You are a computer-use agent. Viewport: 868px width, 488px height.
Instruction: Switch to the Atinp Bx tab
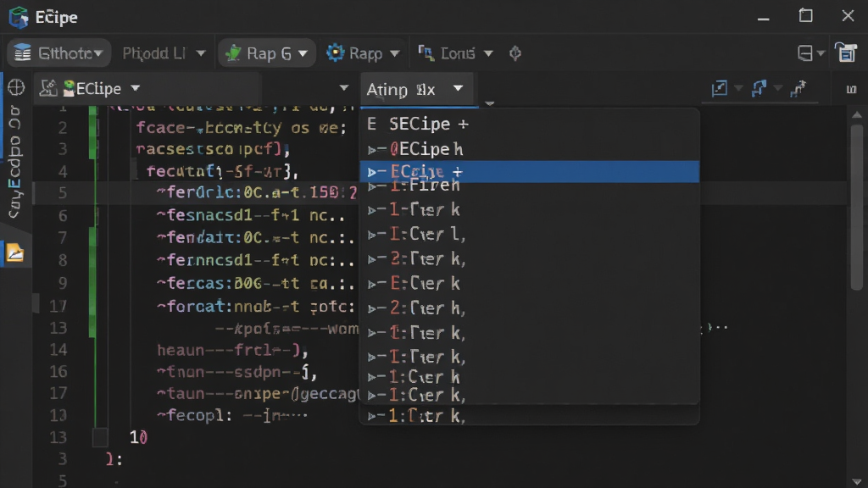(x=415, y=89)
